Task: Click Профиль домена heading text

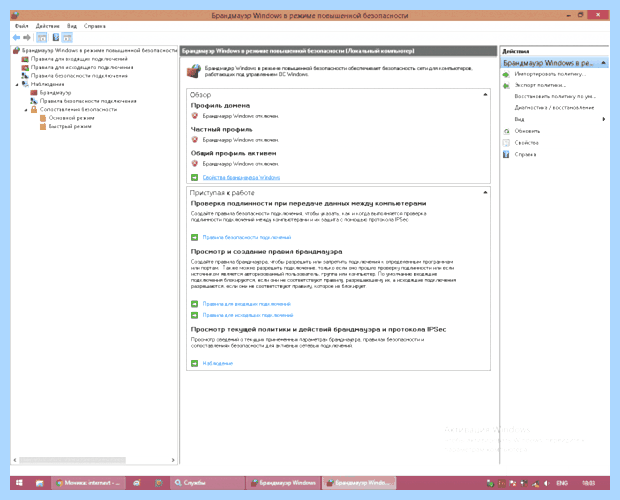Action: [x=220, y=106]
